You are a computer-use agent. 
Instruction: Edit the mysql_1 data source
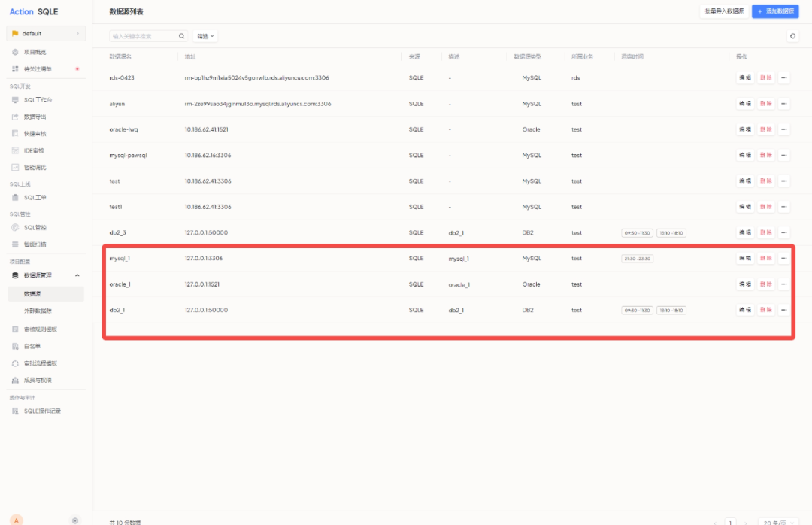[745, 258]
